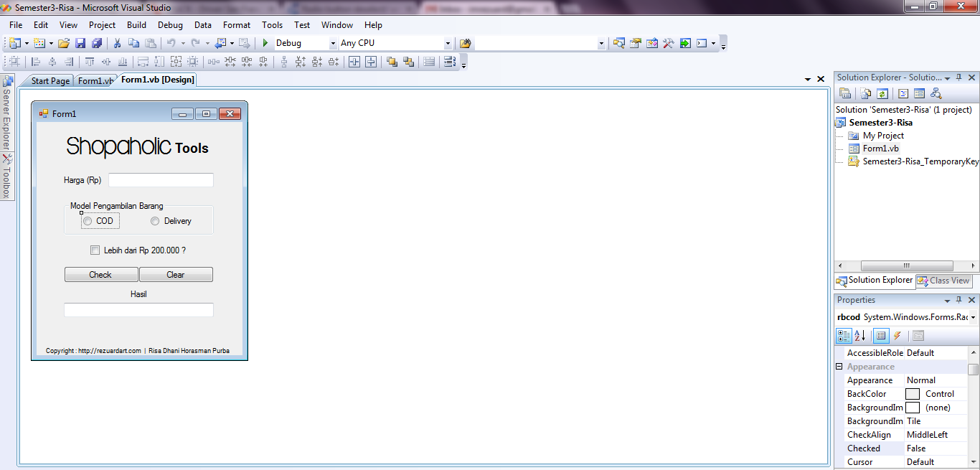Click the New Project toolbar icon
The width and height of the screenshot is (980, 470).
[14, 43]
